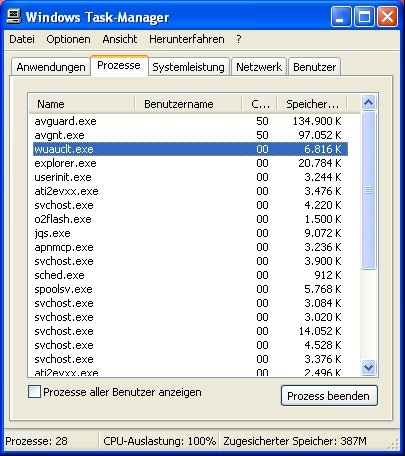Select svchost.exe row with 4.528 K
The height and width of the screenshot is (456, 405).
(190, 345)
